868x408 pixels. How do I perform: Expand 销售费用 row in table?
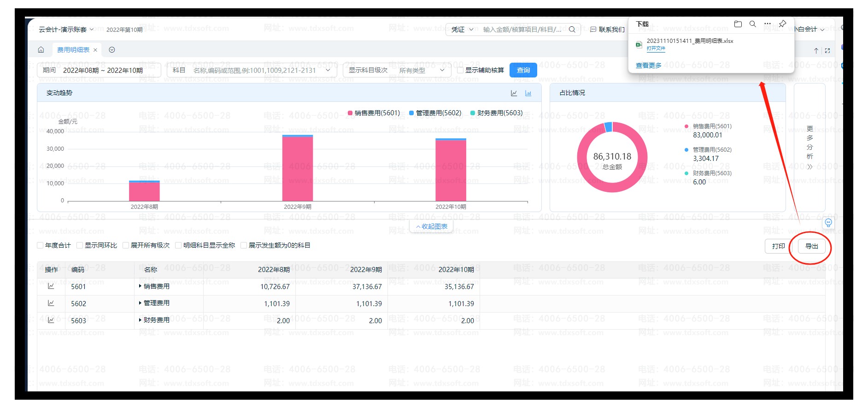140,286
